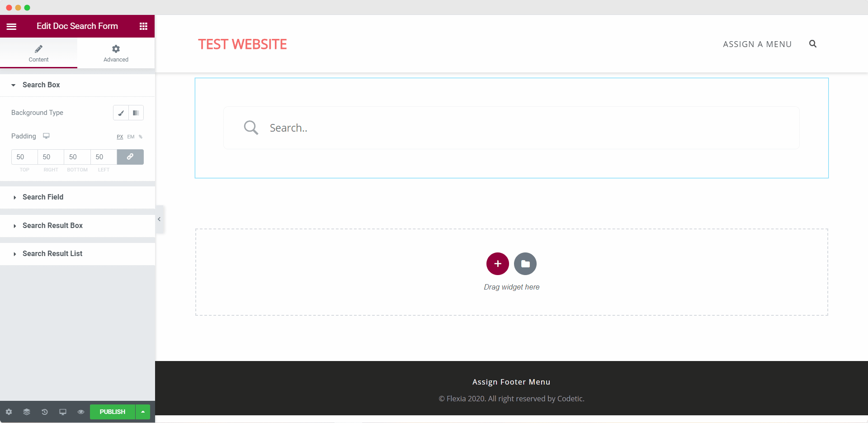Select gradient background type
The image size is (868, 423).
[x=136, y=113]
